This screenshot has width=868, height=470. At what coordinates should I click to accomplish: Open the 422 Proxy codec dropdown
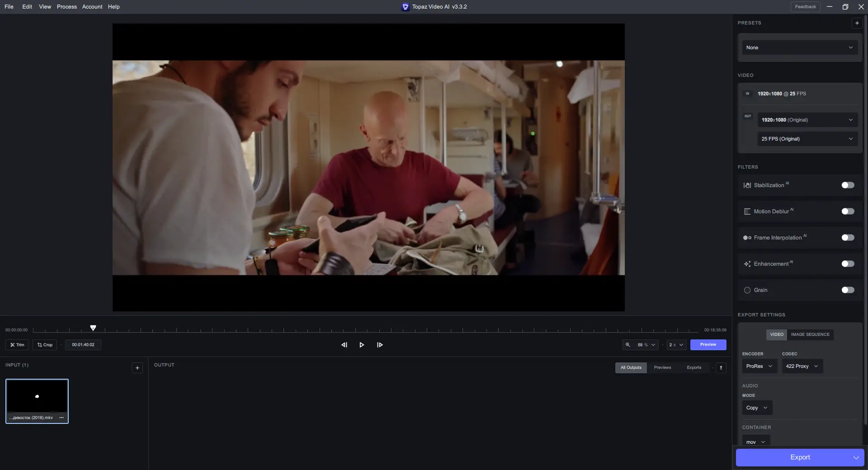click(x=802, y=366)
